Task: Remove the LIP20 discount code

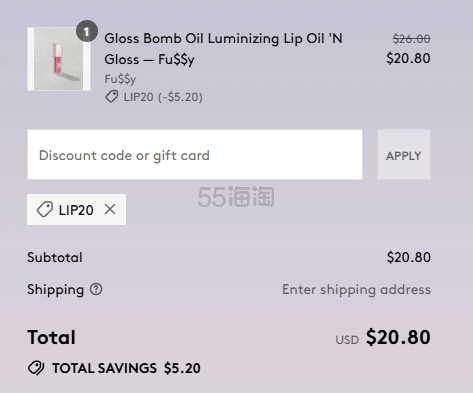Action: [110, 209]
